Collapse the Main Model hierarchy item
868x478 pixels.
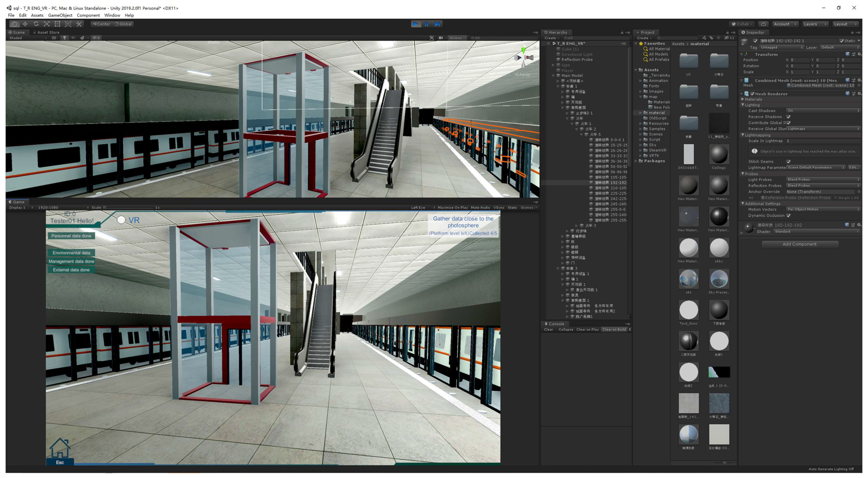tap(553, 76)
